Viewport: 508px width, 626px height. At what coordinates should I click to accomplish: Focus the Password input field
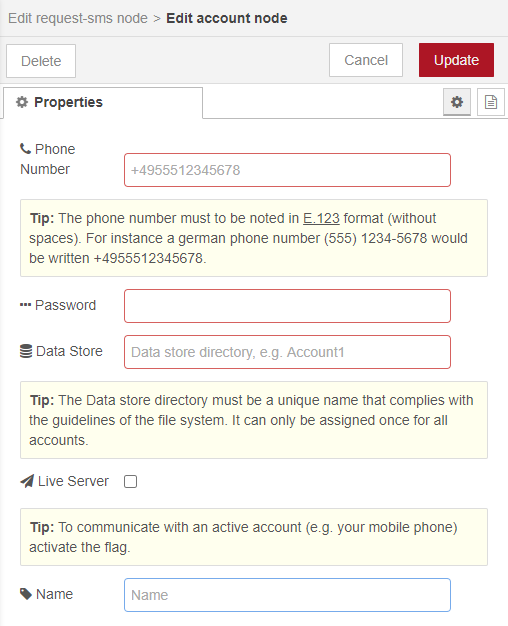tap(288, 306)
